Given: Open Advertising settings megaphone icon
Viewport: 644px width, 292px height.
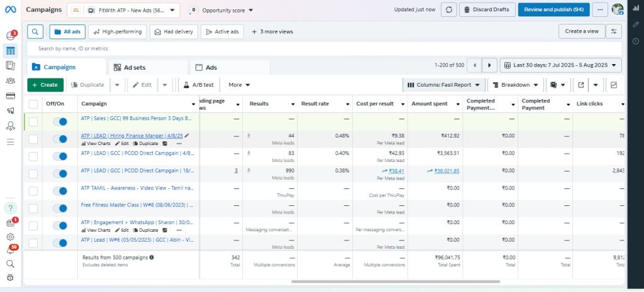Looking at the screenshot, I should click(10, 111).
